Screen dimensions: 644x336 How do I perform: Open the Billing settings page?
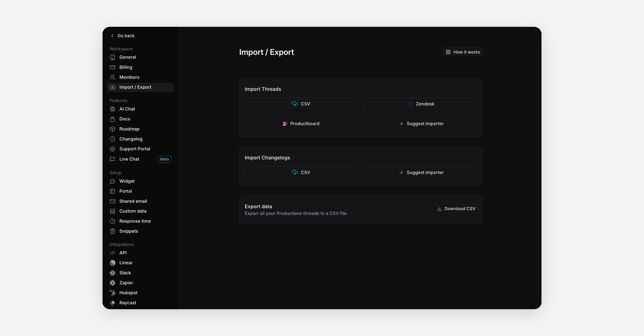point(126,67)
